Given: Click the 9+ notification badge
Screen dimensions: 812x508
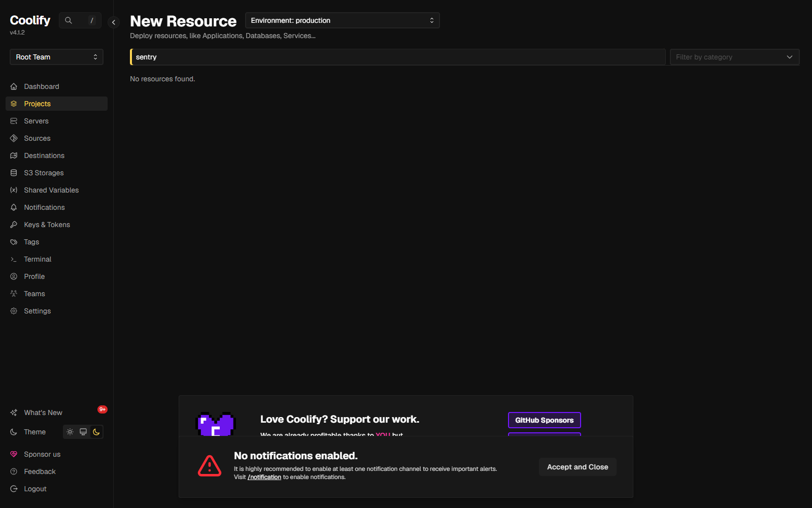Looking at the screenshot, I should tap(103, 409).
